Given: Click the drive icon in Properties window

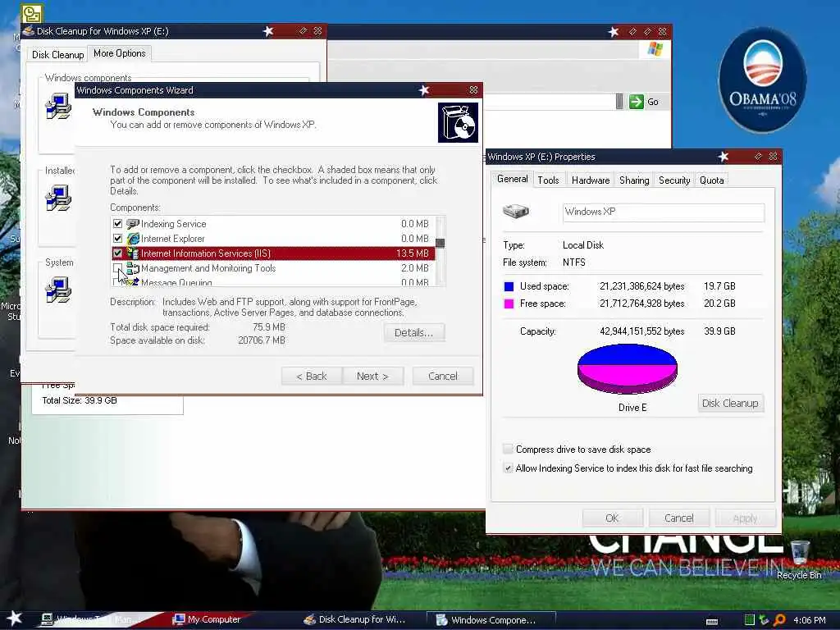Looking at the screenshot, I should (515, 211).
